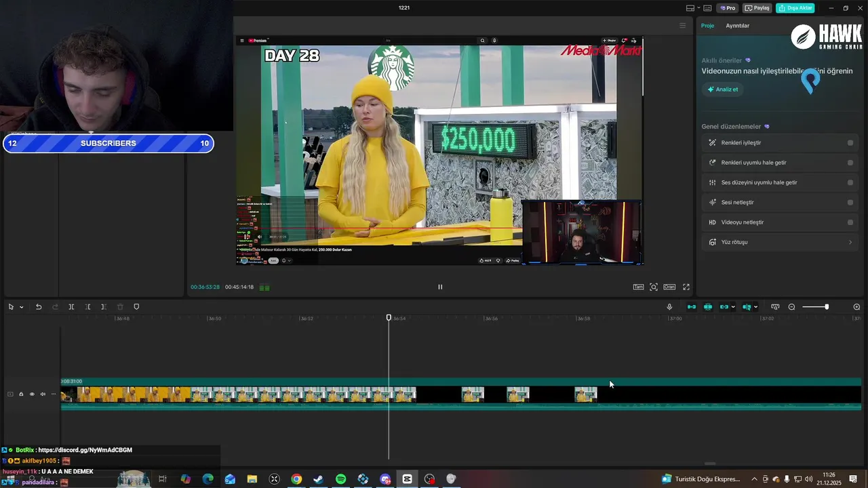Enter fullscreen preview mode
This screenshot has height=488, width=868.
[x=686, y=287]
